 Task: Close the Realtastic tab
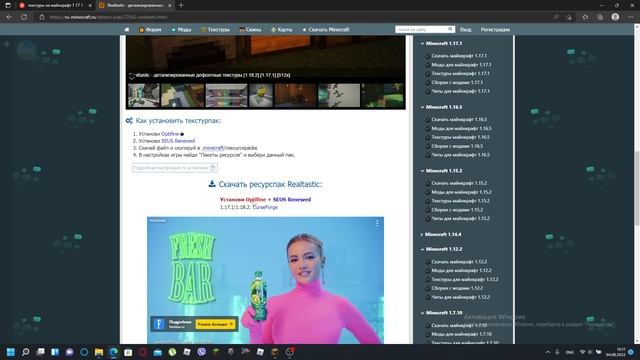coord(170,5)
